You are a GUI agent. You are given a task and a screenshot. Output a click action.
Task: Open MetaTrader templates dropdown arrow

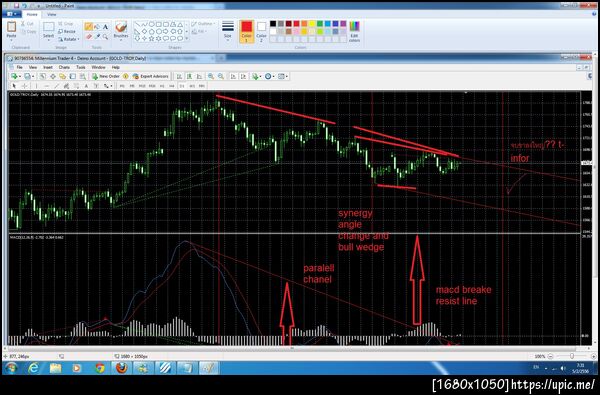[287, 77]
